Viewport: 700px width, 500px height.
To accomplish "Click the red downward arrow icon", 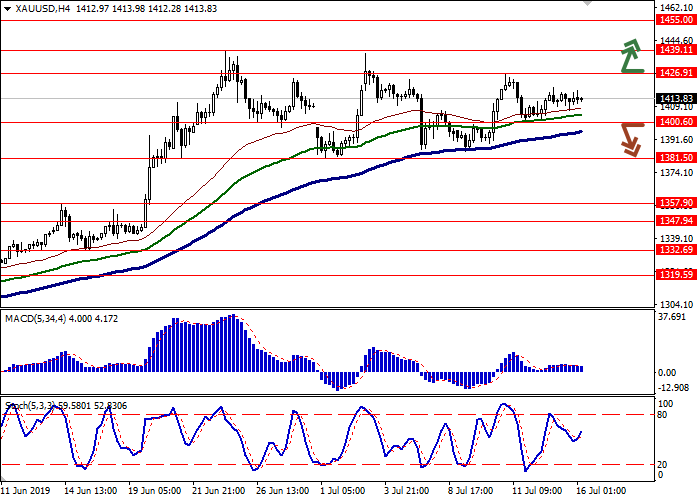I will click(631, 139).
